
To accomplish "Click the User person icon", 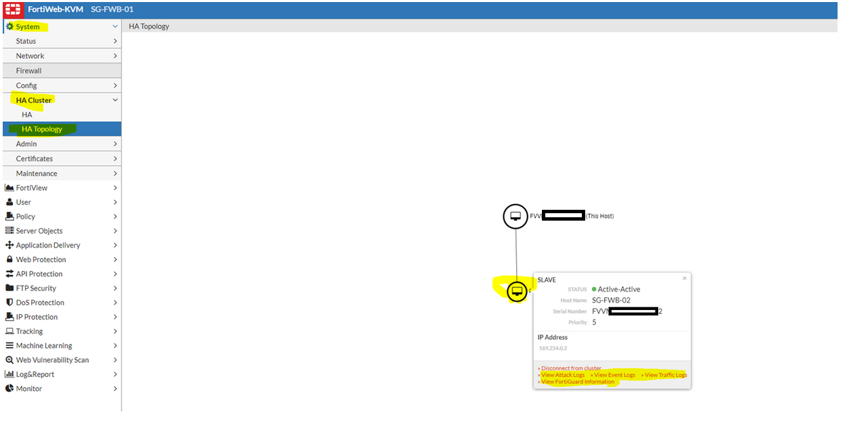I will [x=9, y=202].
